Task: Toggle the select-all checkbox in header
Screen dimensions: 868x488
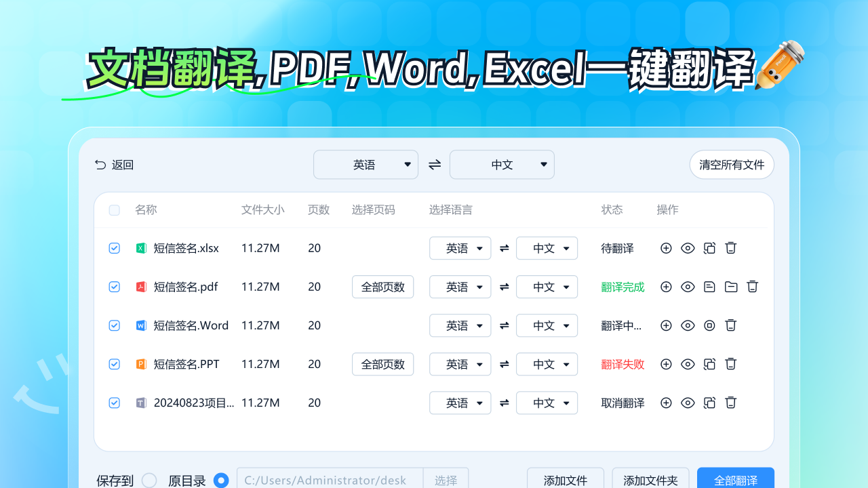Action: [x=114, y=210]
